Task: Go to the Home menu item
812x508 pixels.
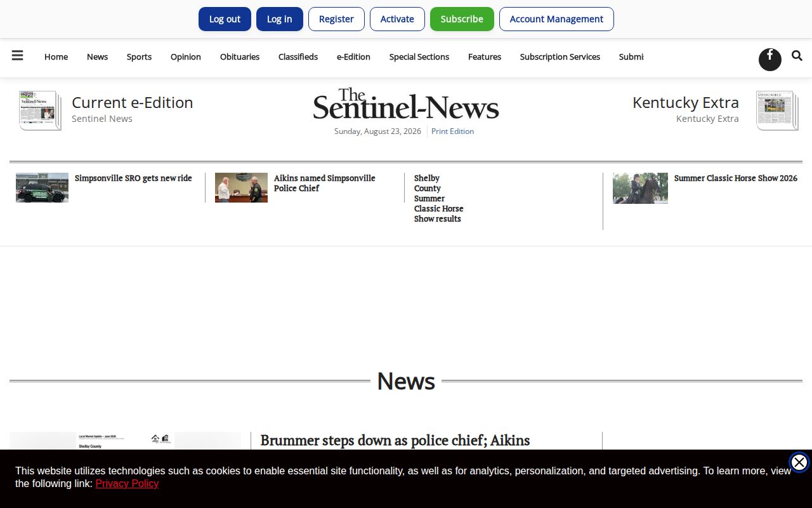Action: (x=56, y=57)
